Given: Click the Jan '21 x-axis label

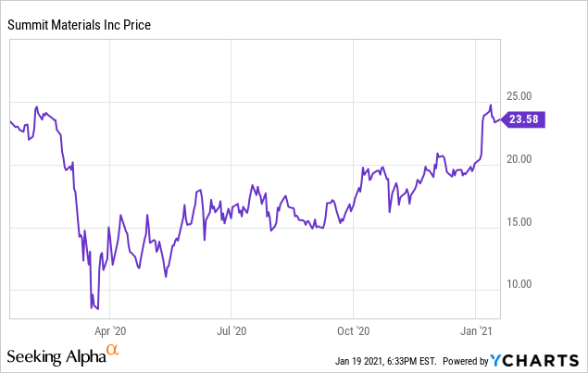Looking at the screenshot, I should (x=476, y=329).
